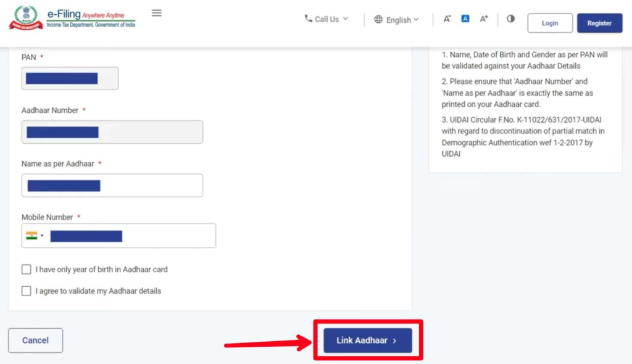
Task: Click the globe language icon
Action: (378, 19)
